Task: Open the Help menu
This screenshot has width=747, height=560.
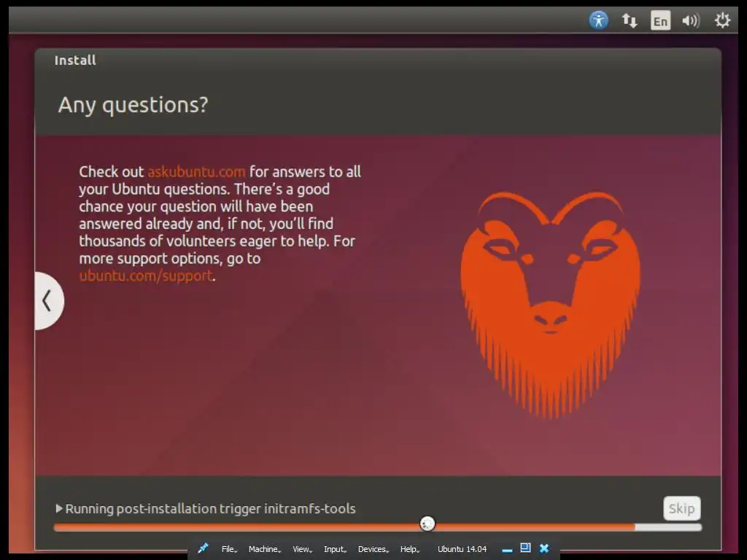Action: 410,549
